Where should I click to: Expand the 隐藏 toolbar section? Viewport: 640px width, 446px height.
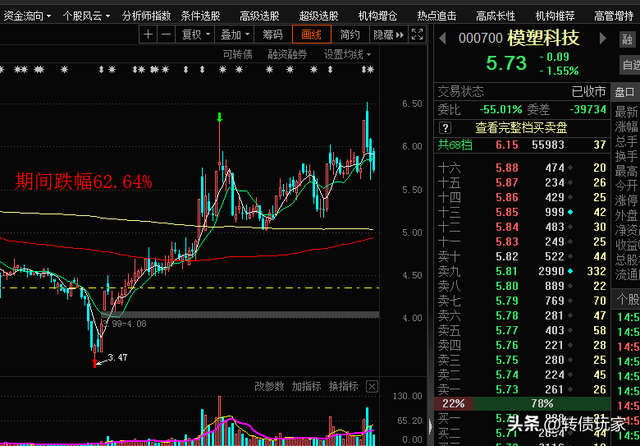388,35
